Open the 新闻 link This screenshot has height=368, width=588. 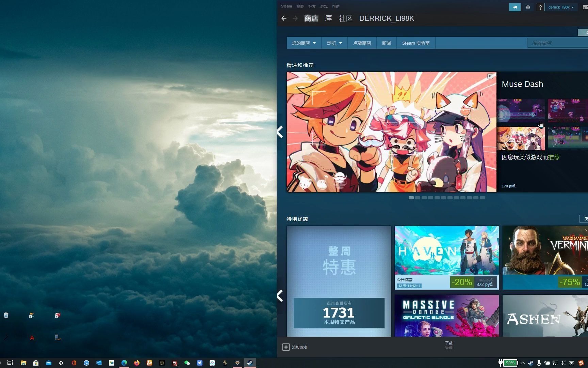click(387, 43)
